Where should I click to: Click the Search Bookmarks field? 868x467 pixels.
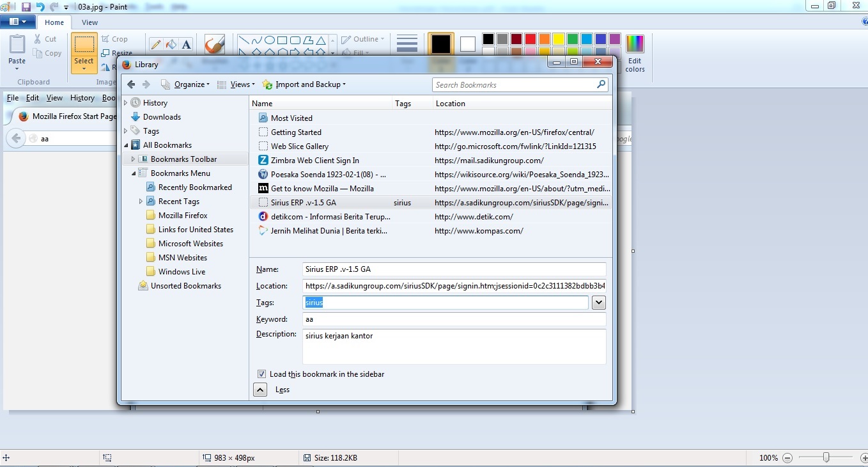tap(520, 84)
